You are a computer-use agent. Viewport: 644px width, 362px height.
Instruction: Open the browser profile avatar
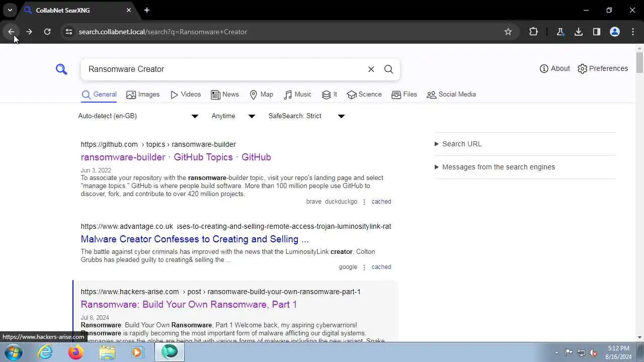(615, 32)
